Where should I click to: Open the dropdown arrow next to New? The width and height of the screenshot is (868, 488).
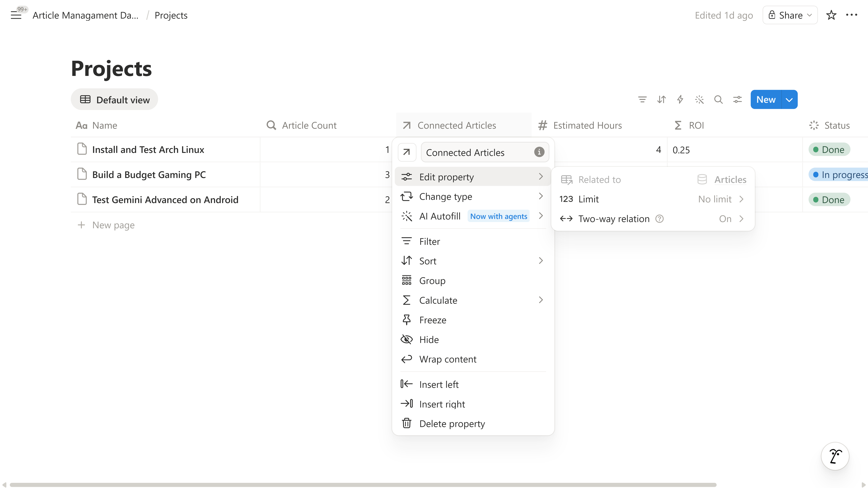coord(789,99)
